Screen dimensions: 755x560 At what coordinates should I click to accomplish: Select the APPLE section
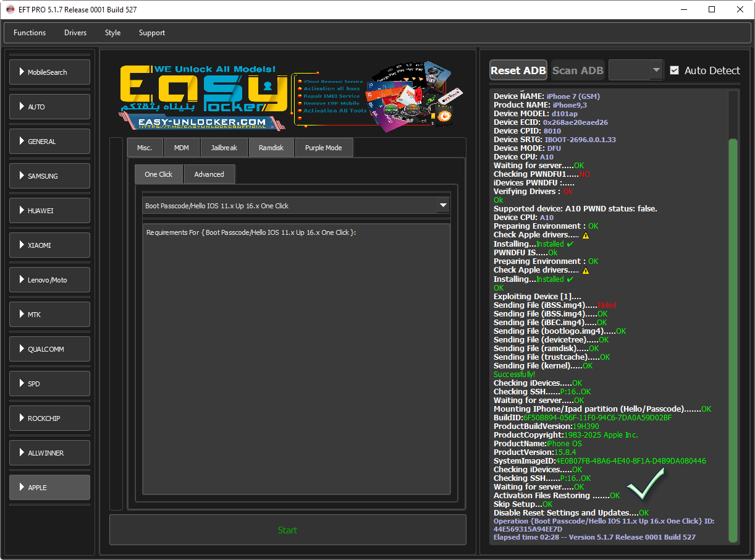[50, 488]
